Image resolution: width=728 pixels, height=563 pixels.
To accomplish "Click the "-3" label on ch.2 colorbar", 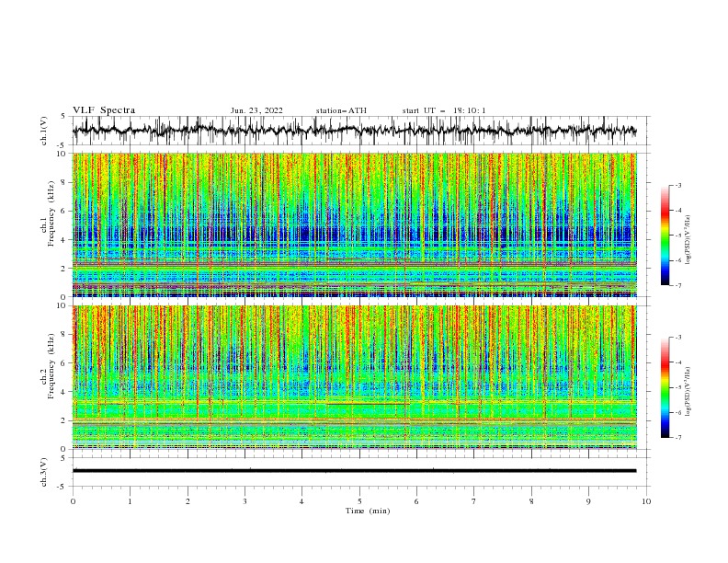I will click(x=678, y=338).
